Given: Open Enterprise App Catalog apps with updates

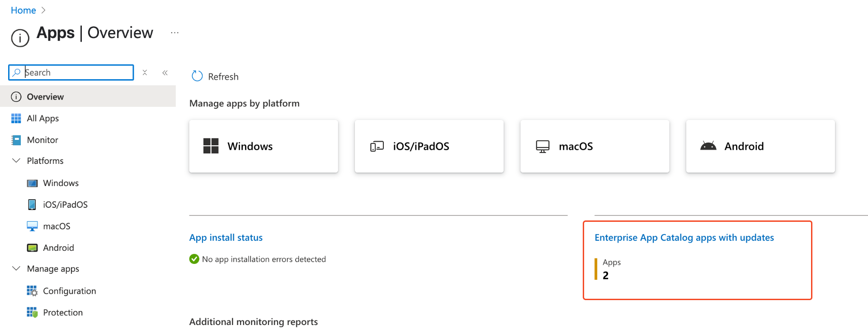Looking at the screenshot, I should [x=684, y=238].
